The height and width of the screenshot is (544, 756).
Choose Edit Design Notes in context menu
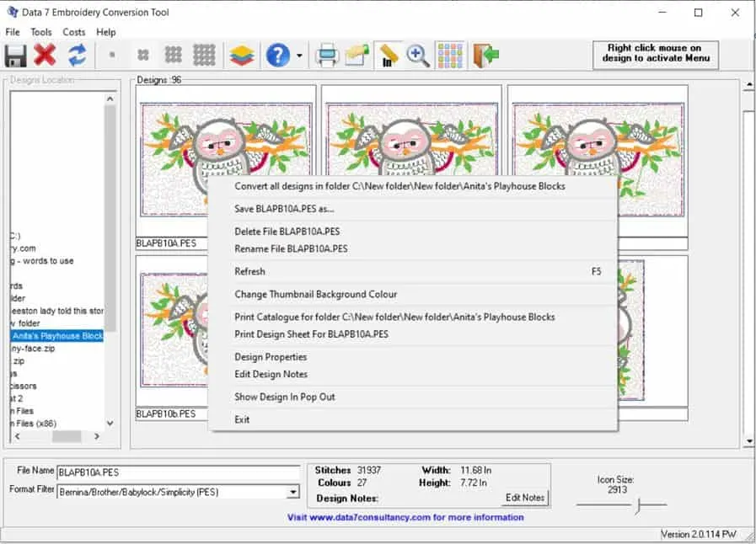pyautogui.click(x=413, y=375)
